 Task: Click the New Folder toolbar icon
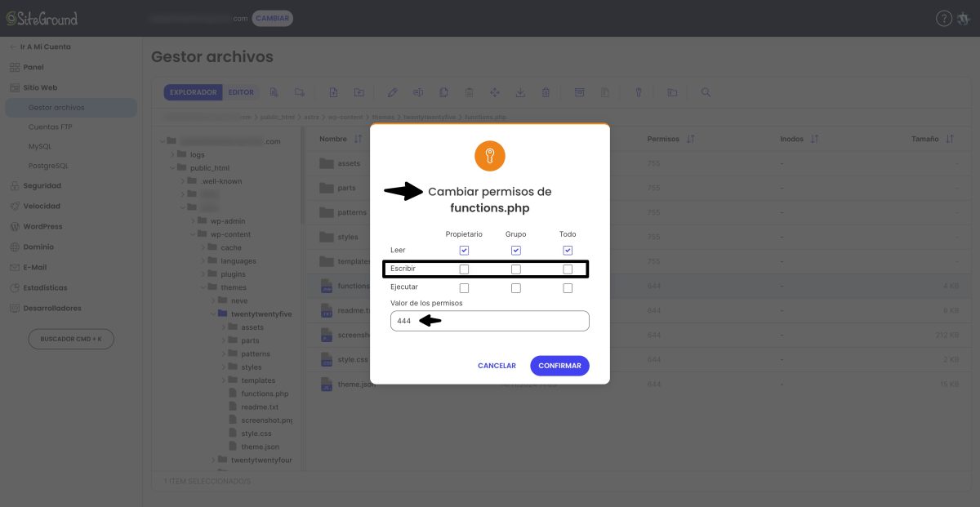[300, 92]
